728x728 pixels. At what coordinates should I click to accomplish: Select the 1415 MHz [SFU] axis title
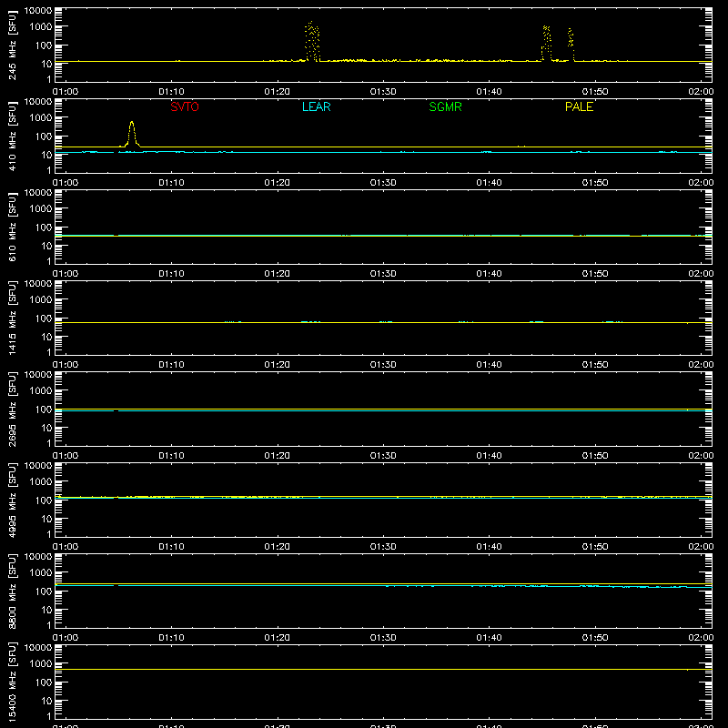tap(13, 318)
